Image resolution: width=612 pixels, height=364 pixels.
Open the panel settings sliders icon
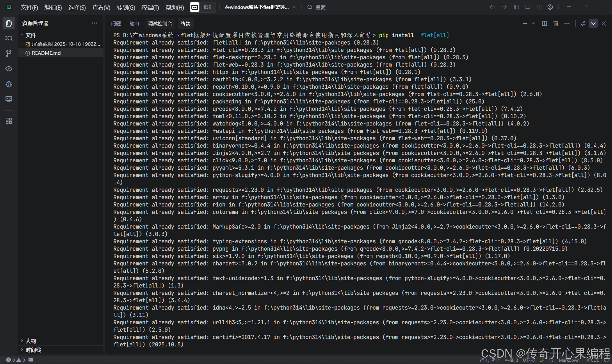point(583,23)
